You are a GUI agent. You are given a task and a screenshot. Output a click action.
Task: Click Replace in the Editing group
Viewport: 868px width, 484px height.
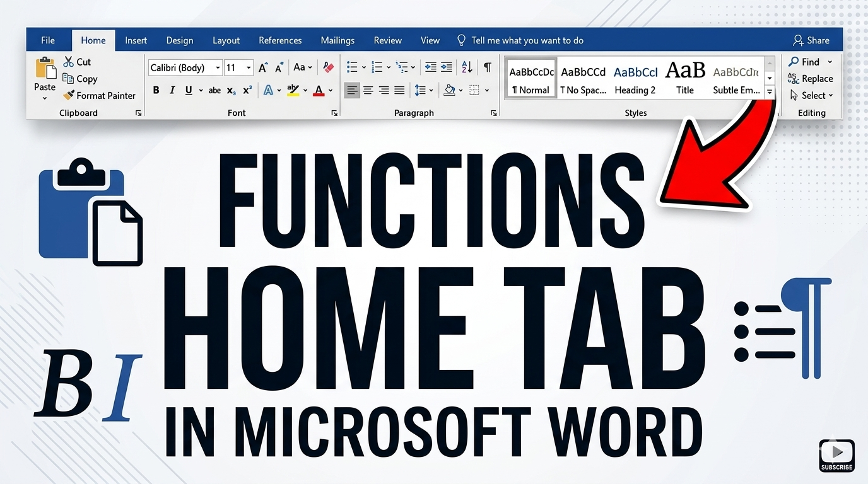click(811, 79)
